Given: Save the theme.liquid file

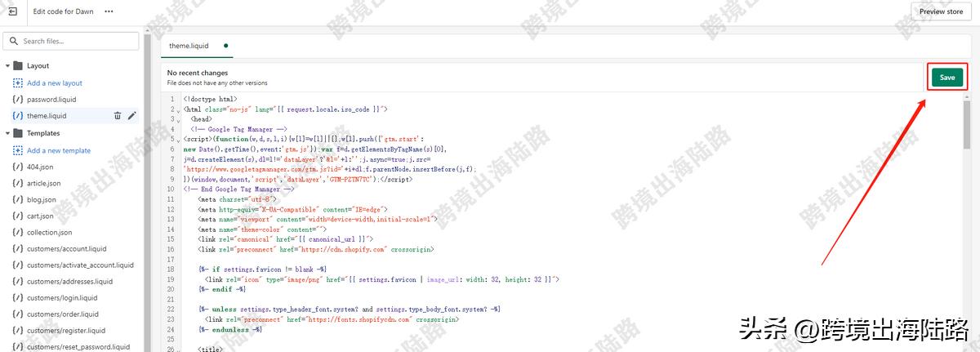Looking at the screenshot, I should tap(947, 77).
